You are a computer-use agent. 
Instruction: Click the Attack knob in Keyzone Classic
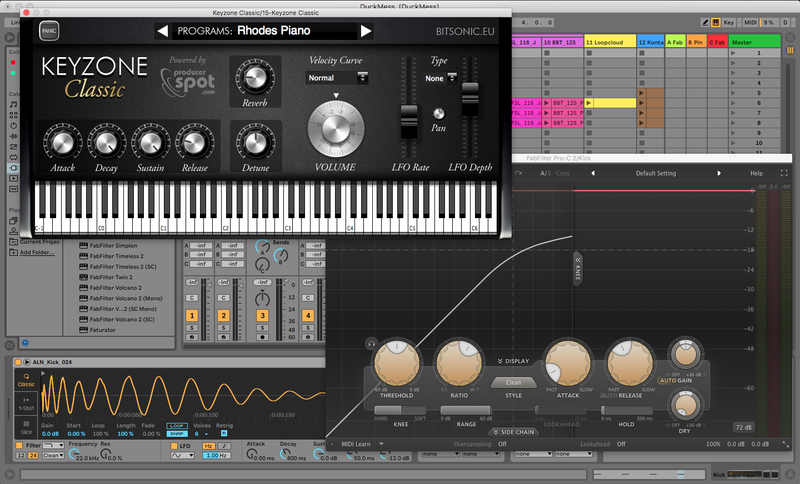(x=62, y=142)
